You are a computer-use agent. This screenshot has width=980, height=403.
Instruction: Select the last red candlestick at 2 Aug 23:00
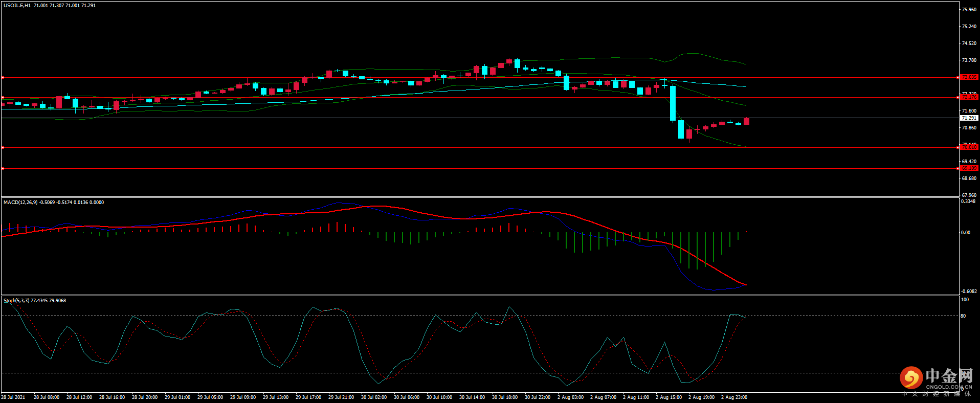point(747,121)
